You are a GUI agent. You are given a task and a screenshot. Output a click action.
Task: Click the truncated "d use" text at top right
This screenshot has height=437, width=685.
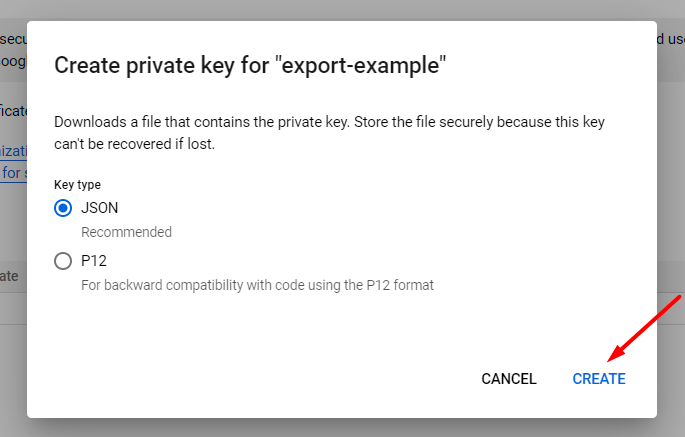pyautogui.click(x=670, y=39)
